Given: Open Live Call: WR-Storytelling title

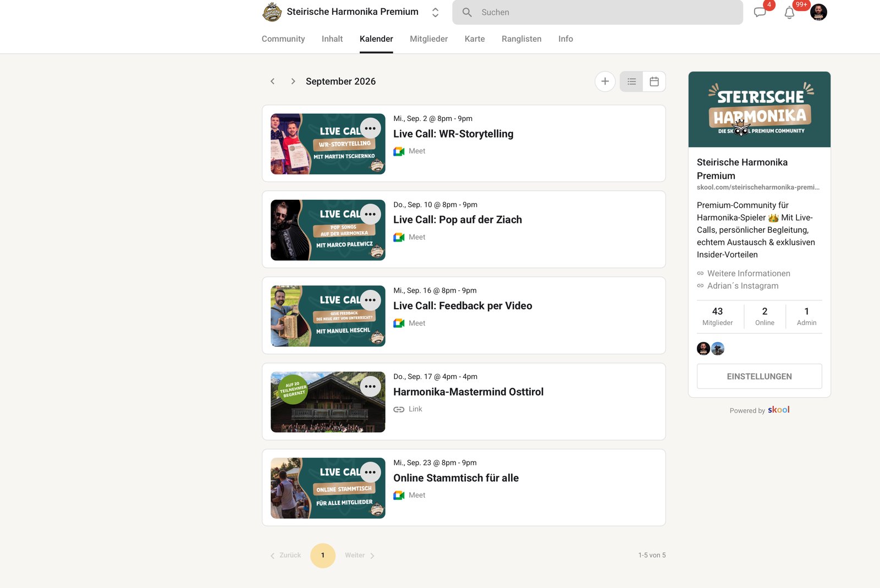Looking at the screenshot, I should pyautogui.click(x=453, y=134).
